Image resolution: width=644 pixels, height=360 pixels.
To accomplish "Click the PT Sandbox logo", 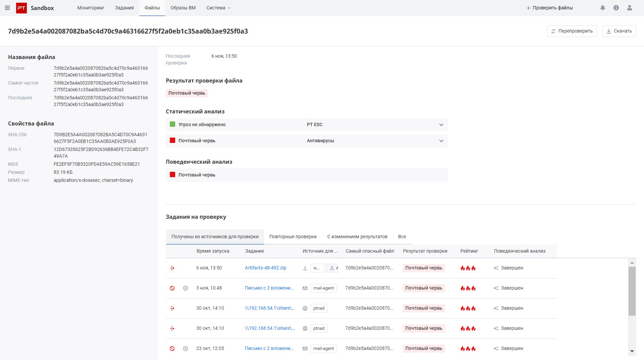I will click(21, 8).
